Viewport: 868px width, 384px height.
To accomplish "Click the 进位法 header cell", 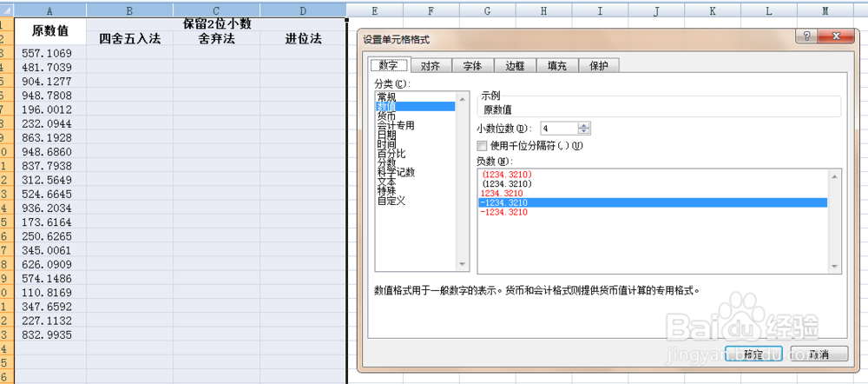I will pos(303,38).
